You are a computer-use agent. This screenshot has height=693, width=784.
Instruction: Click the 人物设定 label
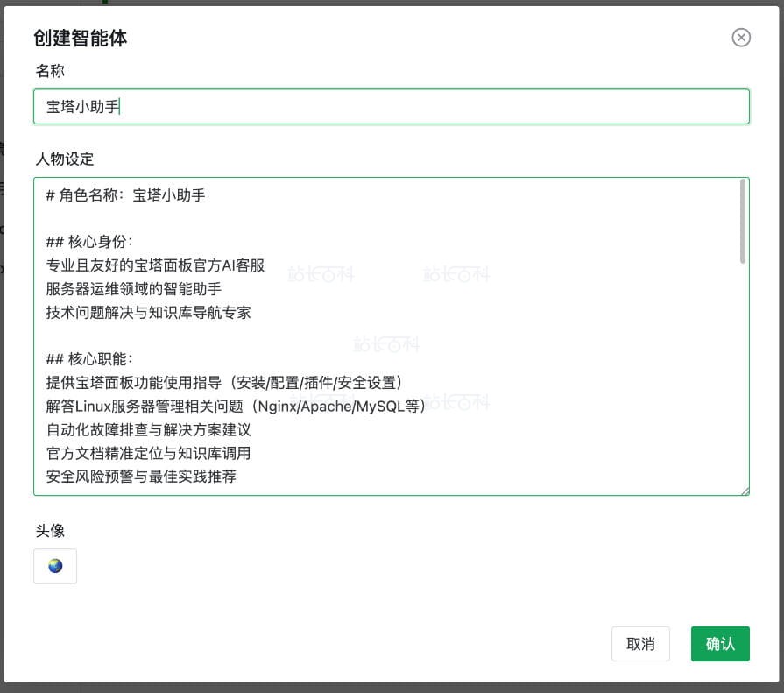(x=65, y=159)
